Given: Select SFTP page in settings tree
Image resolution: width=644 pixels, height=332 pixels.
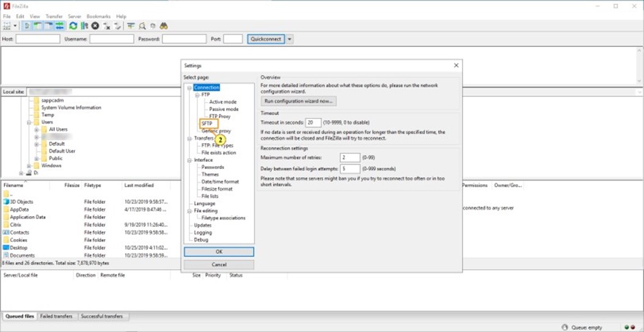Looking at the screenshot, I should pos(207,123).
